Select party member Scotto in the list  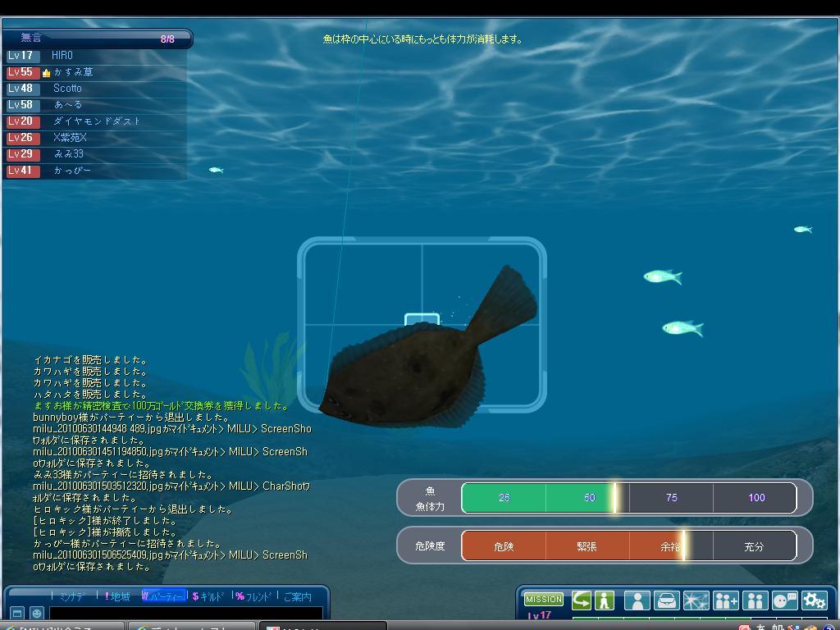pyautogui.click(x=67, y=89)
